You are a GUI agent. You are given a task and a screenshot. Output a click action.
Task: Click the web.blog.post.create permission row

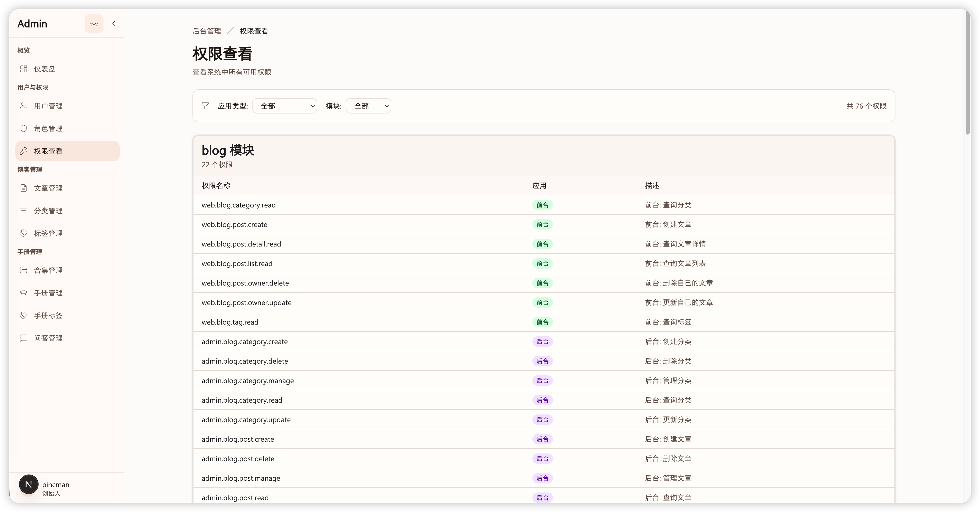click(x=234, y=225)
